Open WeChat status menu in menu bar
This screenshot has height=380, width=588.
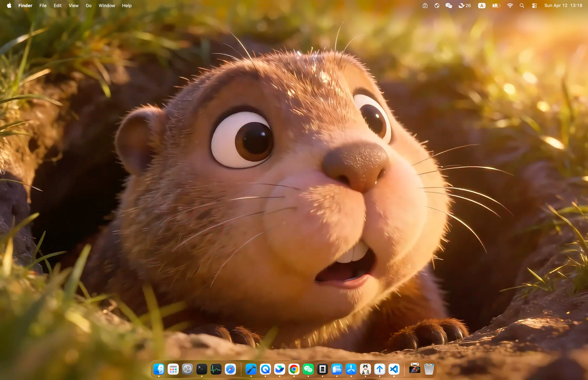(x=449, y=5)
